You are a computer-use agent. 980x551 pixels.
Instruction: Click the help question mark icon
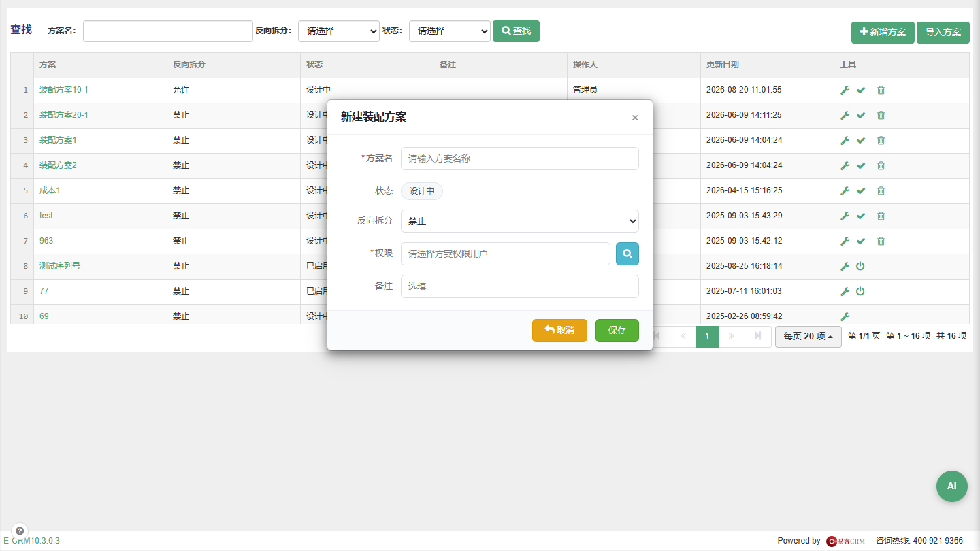pyautogui.click(x=20, y=531)
